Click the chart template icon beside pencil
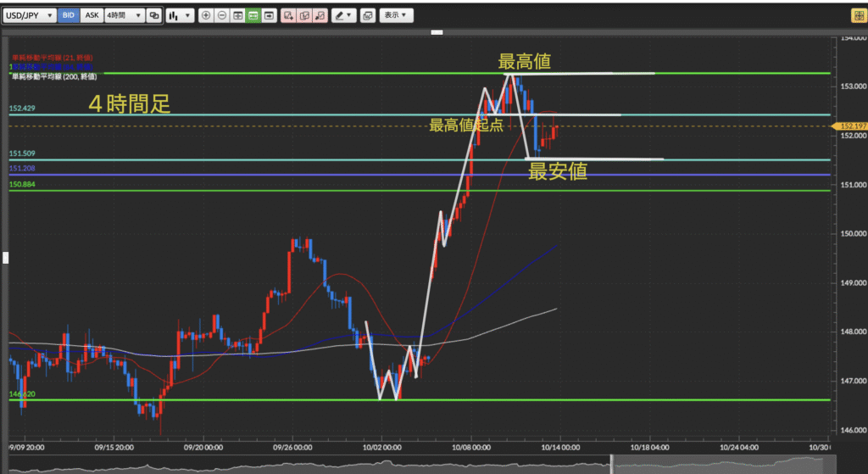Viewport: 868px width, 474px height. click(x=367, y=15)
